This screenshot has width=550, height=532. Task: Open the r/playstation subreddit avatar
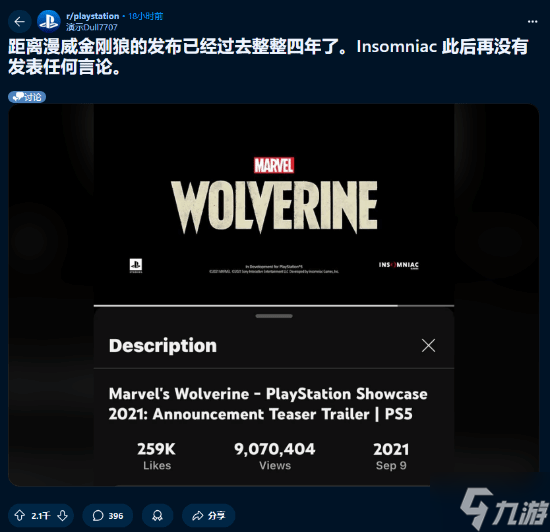[48, 21]
